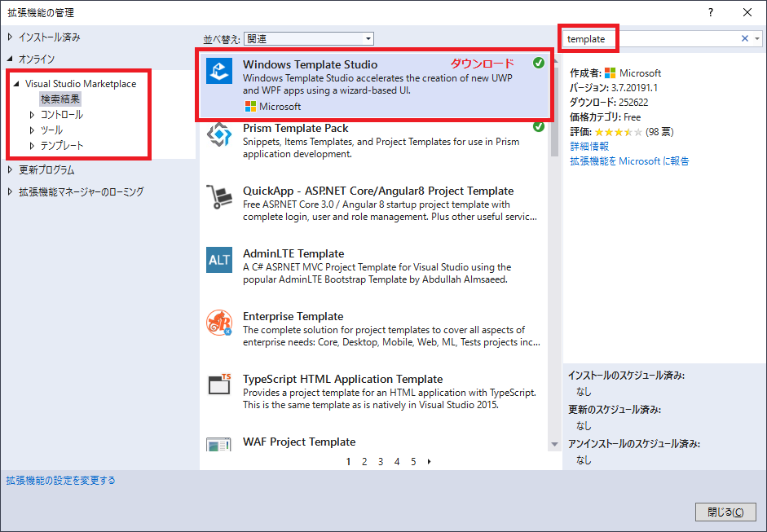Click the QuickApp hand truck icon
Viewport: 767px width, 532px height.
(219, 197)
